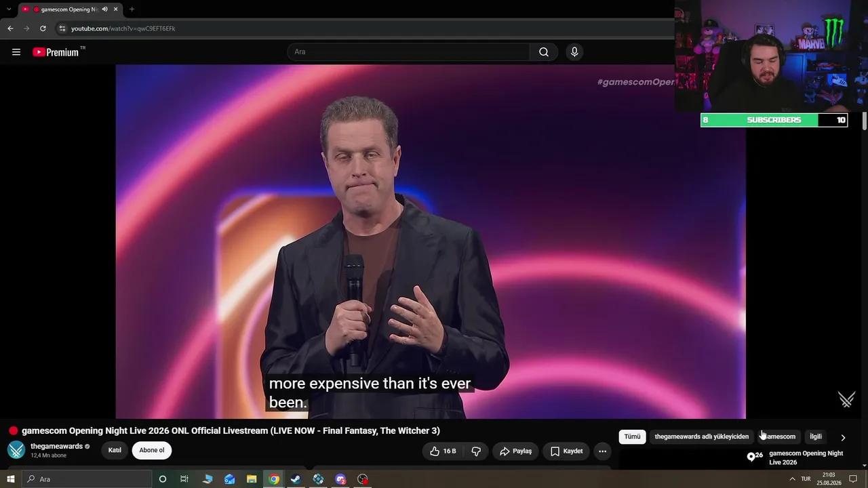868x488 pixels.
Task: Show hidden system tray icons
Action: click(x=792, y=479)
